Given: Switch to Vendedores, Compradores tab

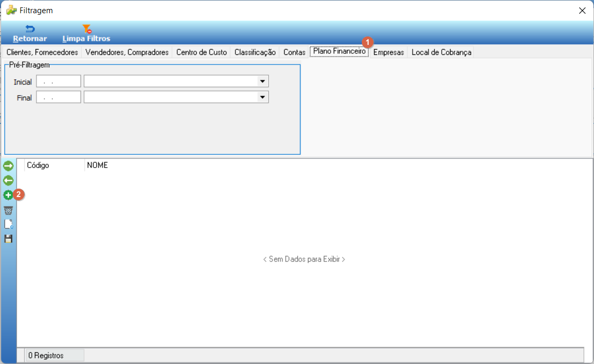Looking at the screenshot, I should [127, 52].
